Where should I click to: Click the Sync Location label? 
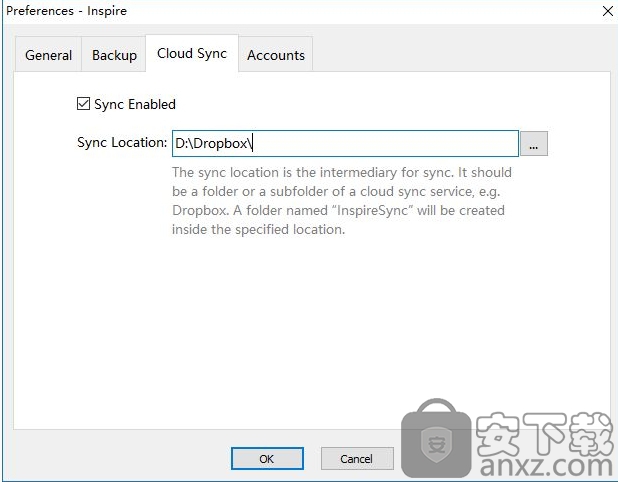click(x=122, y=142)
